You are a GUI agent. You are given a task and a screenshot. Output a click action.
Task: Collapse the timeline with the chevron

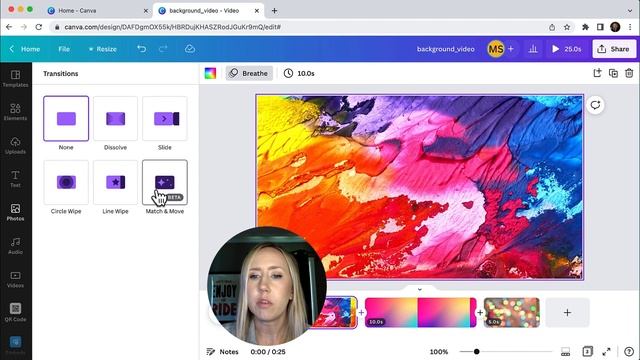click(x=420, y=289)
